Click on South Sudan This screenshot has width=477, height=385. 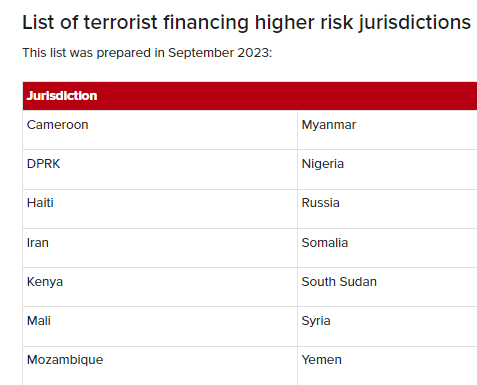[x=339, y=282]
